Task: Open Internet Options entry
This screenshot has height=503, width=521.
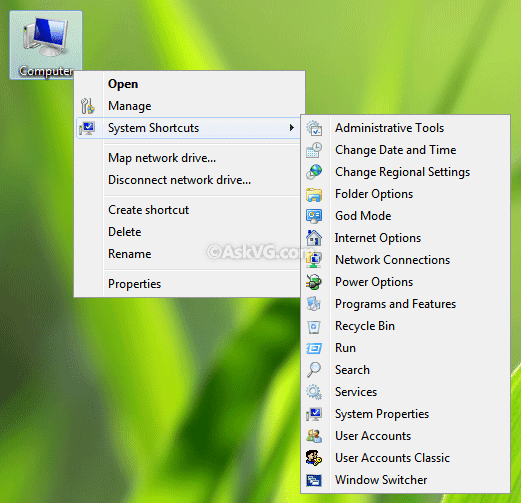Action: coord(405,238)
